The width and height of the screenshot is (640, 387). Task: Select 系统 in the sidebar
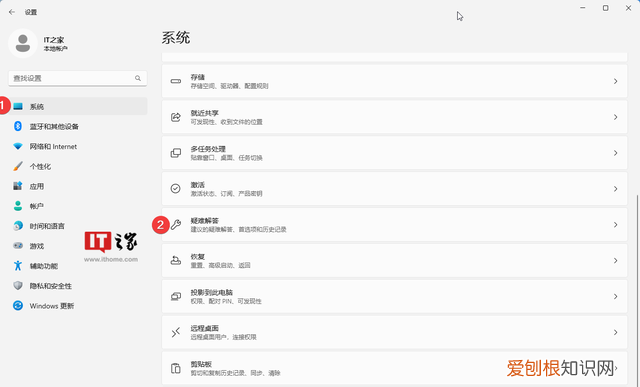point(78,106)
